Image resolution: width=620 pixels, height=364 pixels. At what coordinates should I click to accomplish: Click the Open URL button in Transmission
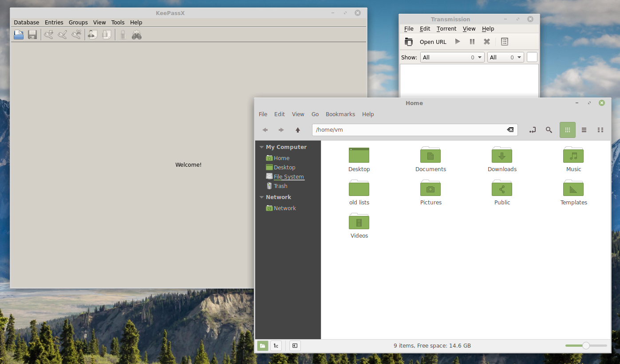tap(433, 42)
